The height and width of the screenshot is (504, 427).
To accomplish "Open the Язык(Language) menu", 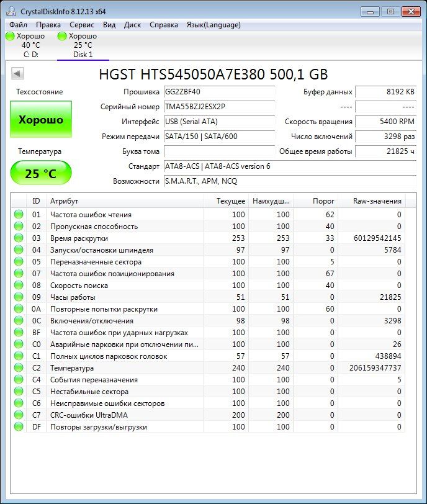I will pos(213,25).
